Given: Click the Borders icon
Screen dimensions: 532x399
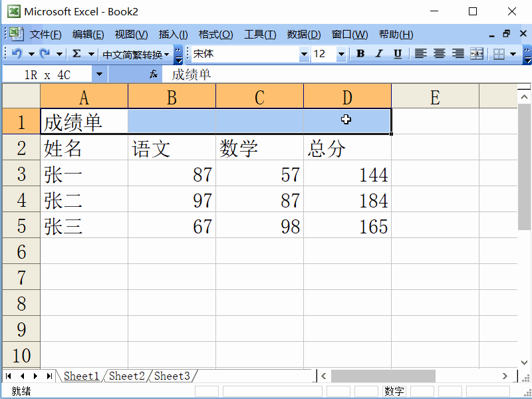Looking at the screenshot, I should click(x=499, y=54).
